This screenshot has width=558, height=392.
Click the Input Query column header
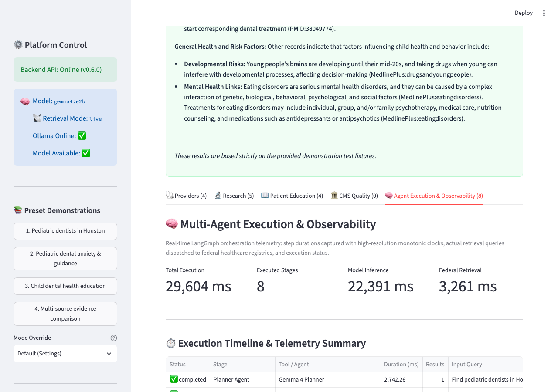486,365
